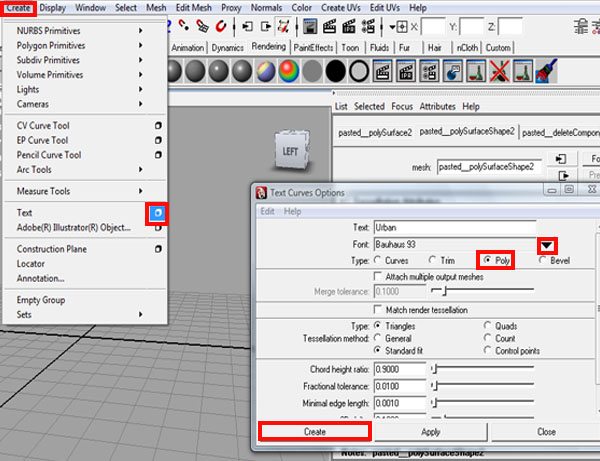The image size is (600, 461).
Task: Expand the Measure Tools submenu
Action: tap(140, 191)
